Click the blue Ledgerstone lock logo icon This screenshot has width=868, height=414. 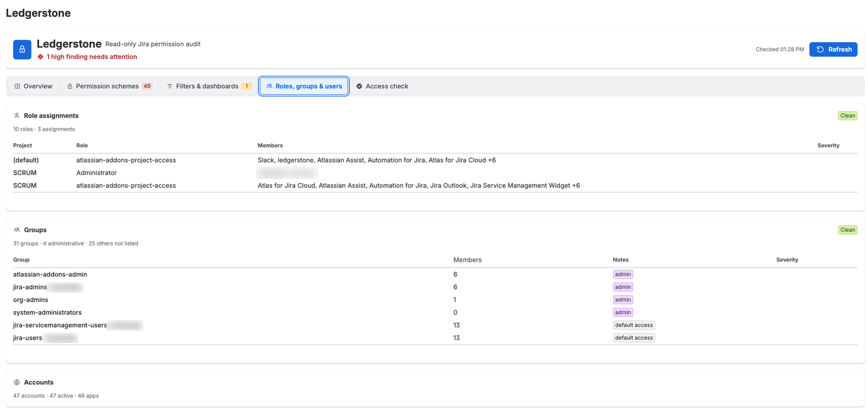[22, 49]
